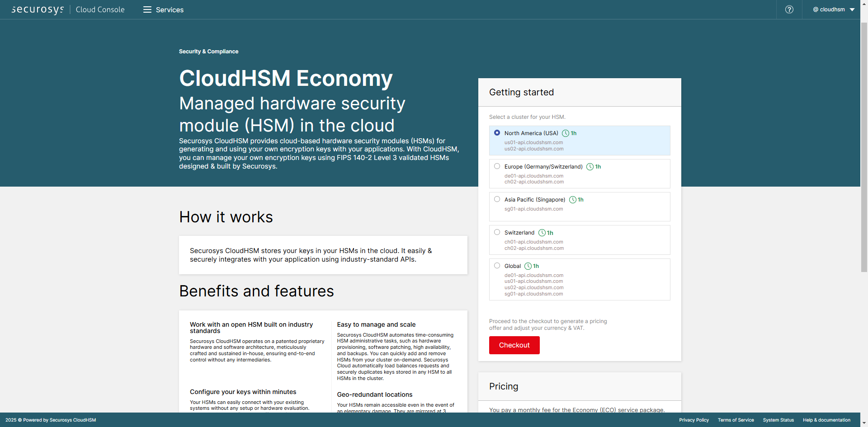
Task: Open the Services menu label
Action: coord(170,10)
